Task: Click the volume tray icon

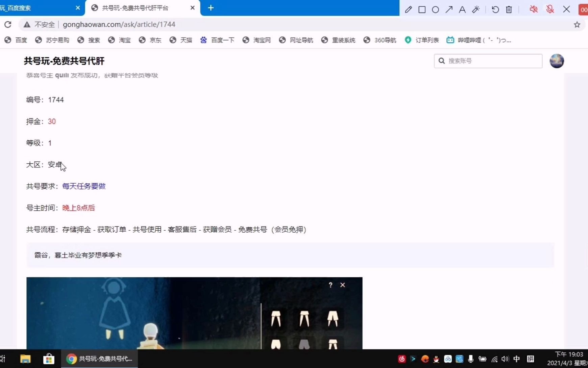Action: tap(505, 359)
